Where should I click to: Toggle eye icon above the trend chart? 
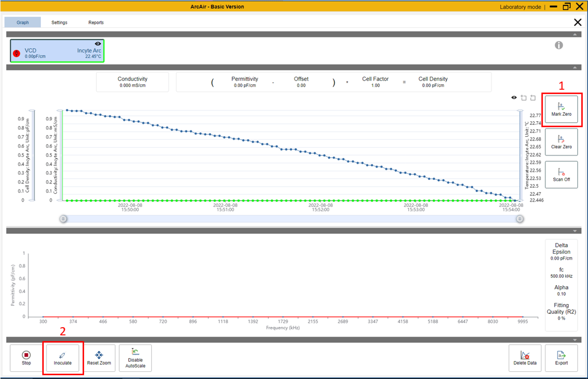coord(514,98)
